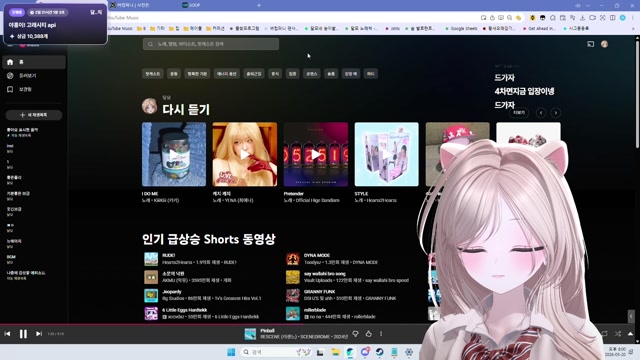This screenshot has width=640, height=360.
Task: Go to next carousel page arrow
Action: [556, 113]
